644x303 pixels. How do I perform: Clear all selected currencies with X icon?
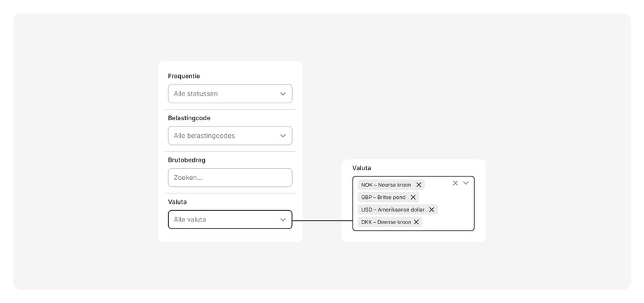(x=455, y=183)
